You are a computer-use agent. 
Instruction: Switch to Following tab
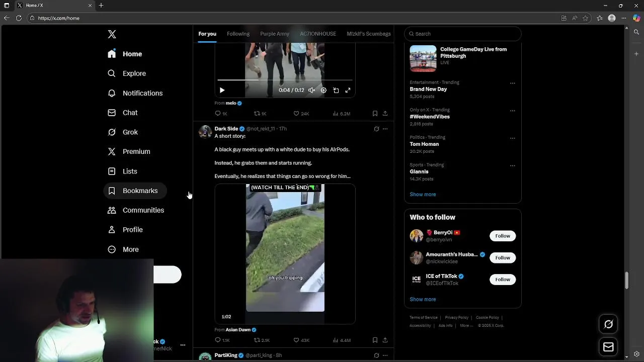click(x=238, y=34)
